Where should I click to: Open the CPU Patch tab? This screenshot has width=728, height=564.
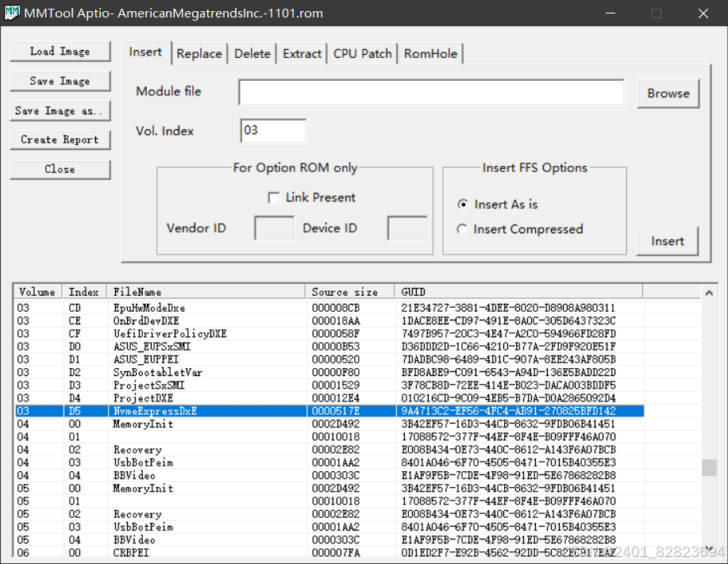click(x=363, y=54)
